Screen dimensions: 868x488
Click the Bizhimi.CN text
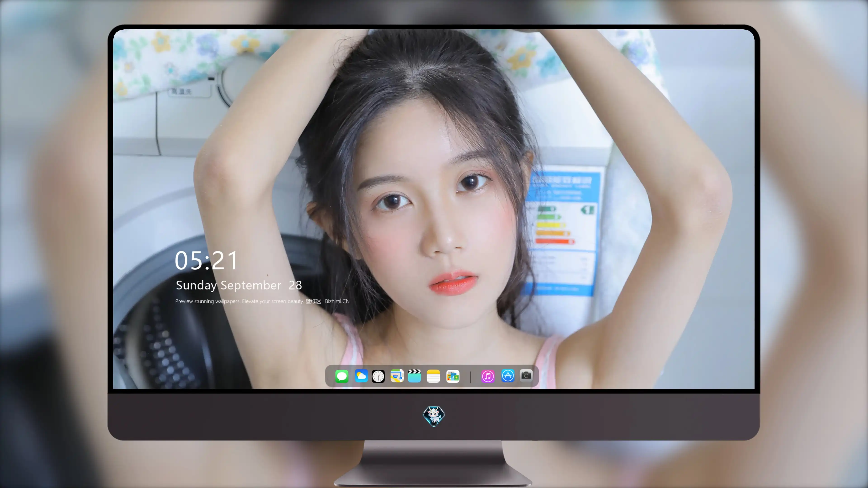coord(337,301)
